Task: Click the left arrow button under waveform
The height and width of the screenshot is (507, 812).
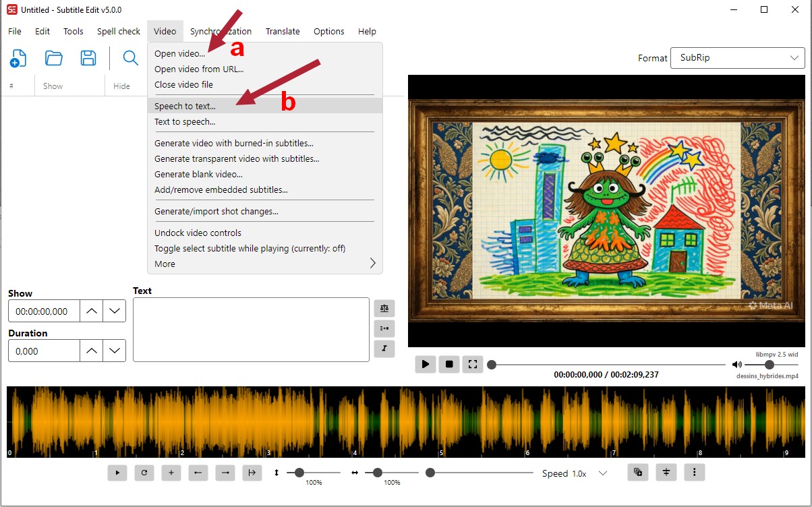Action: [x=198, y=473]
